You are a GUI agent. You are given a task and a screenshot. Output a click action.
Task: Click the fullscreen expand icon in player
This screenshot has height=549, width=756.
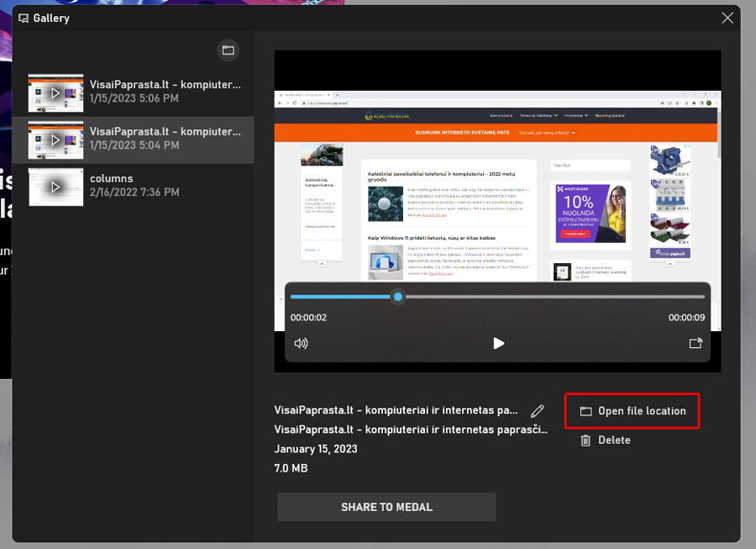pos(696,343)
